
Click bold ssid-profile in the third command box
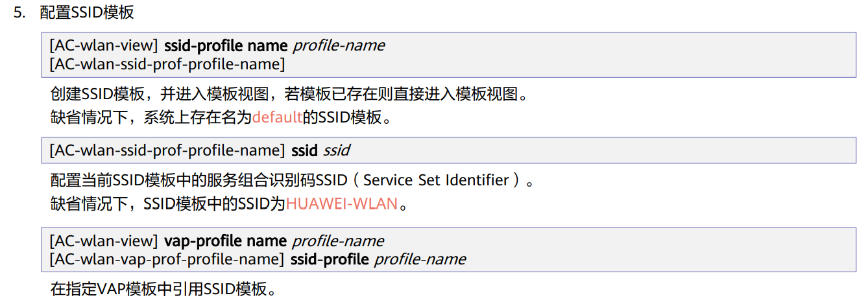(330, 259)
